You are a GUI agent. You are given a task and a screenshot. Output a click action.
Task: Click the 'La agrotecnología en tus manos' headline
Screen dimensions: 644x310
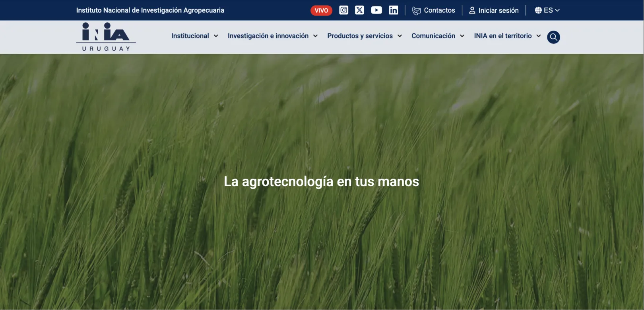tap(321, 181)
